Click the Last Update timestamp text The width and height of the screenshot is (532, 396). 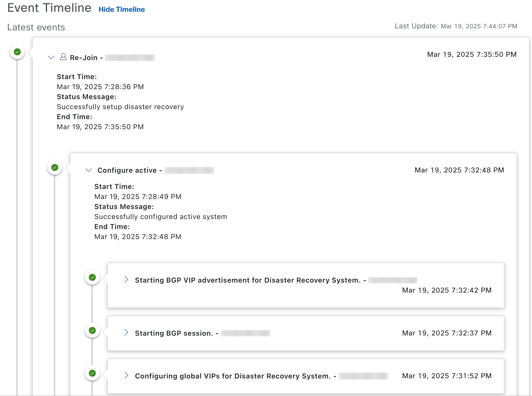[479, 26]
